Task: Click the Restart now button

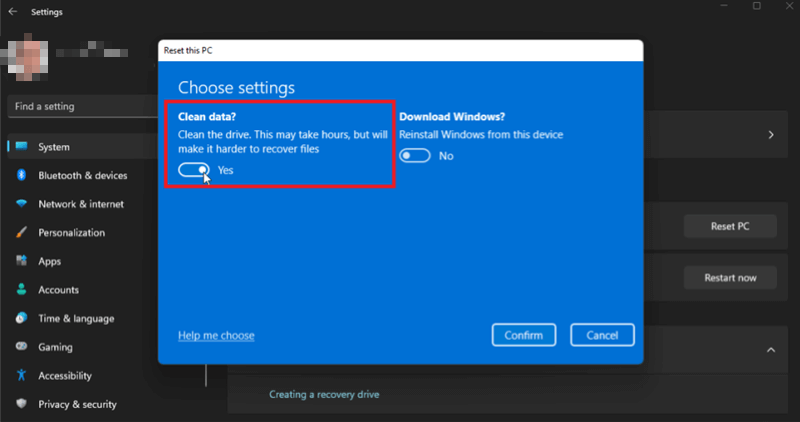Action: coord(730,277)
